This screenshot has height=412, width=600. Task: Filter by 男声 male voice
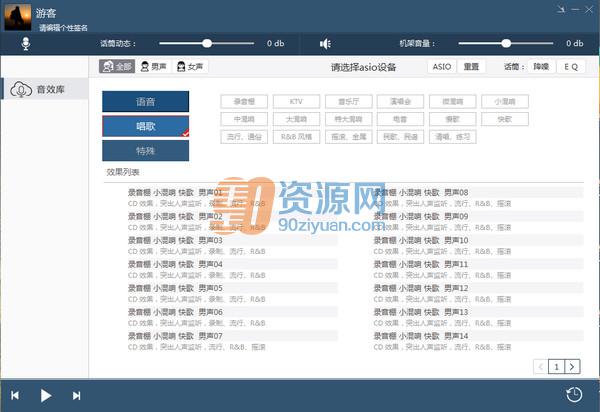pos(154,67)
